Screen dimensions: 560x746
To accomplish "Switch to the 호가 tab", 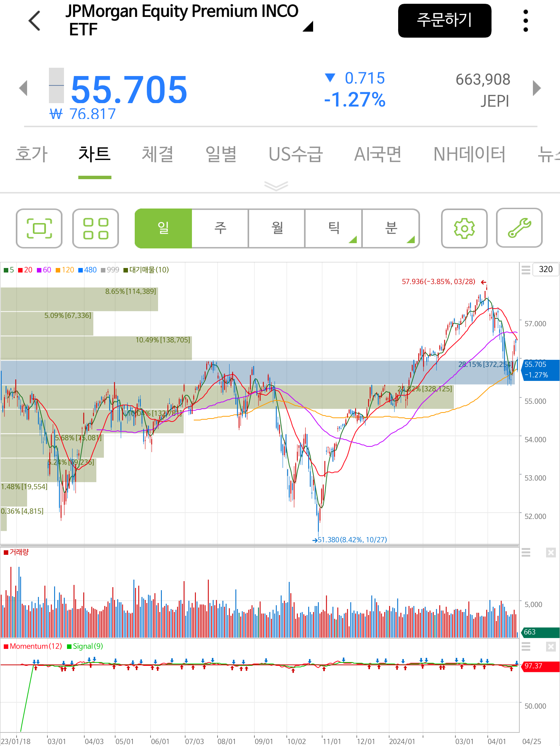I will click(32, 154).
